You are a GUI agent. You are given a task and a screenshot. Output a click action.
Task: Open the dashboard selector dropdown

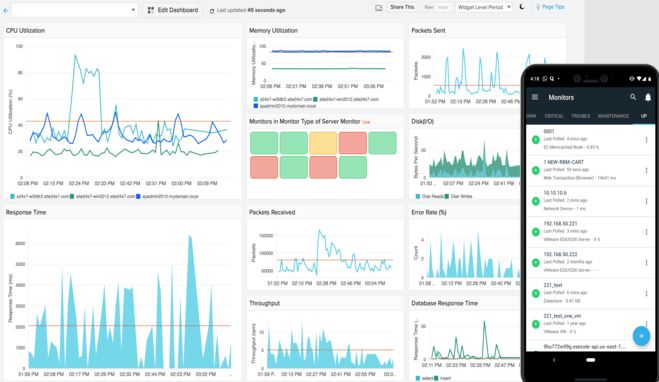pos(75,10)
